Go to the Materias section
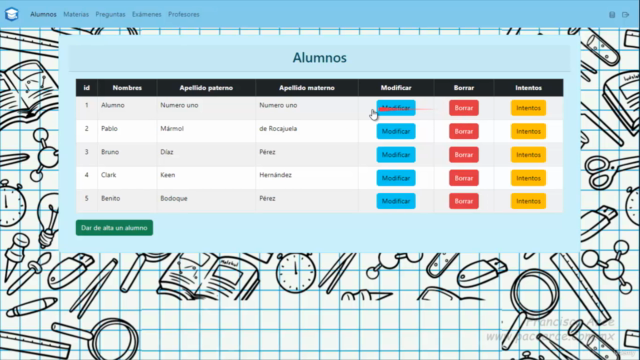This screenshot has width=640, height=360. [x=76, y=14]
